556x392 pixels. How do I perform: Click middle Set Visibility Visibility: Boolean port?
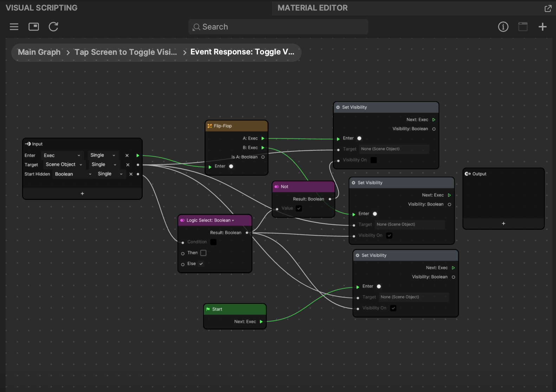(x=449, y=204)
